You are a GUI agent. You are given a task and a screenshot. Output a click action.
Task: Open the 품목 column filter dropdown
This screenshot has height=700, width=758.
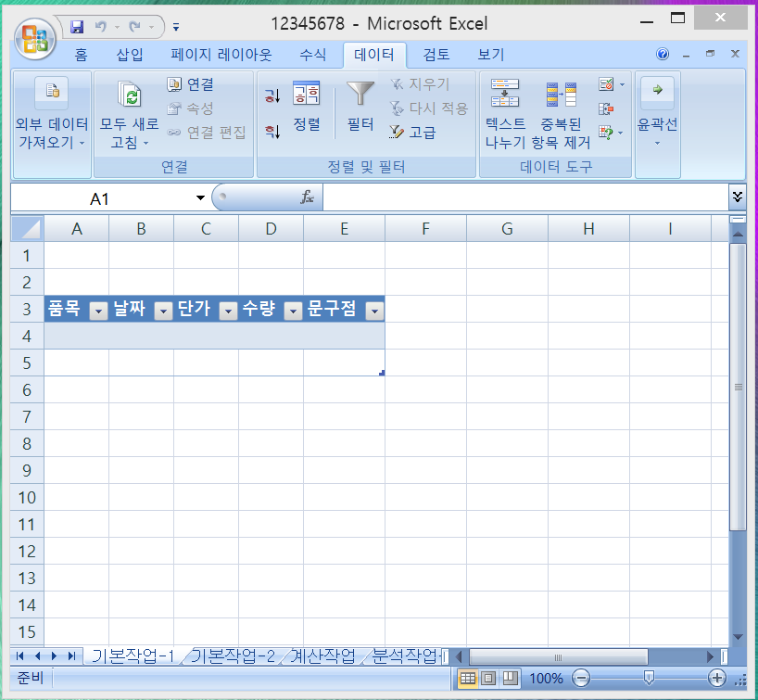click(98, 312)
